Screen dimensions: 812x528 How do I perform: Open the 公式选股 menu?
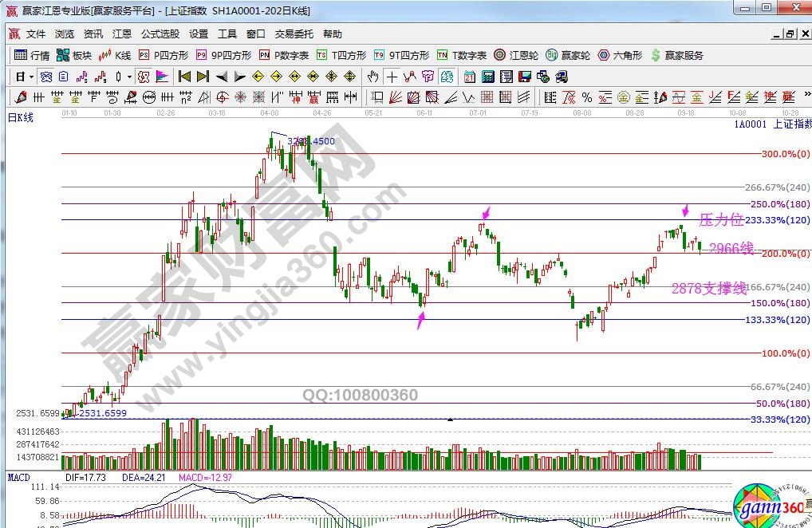click(160, 34)
